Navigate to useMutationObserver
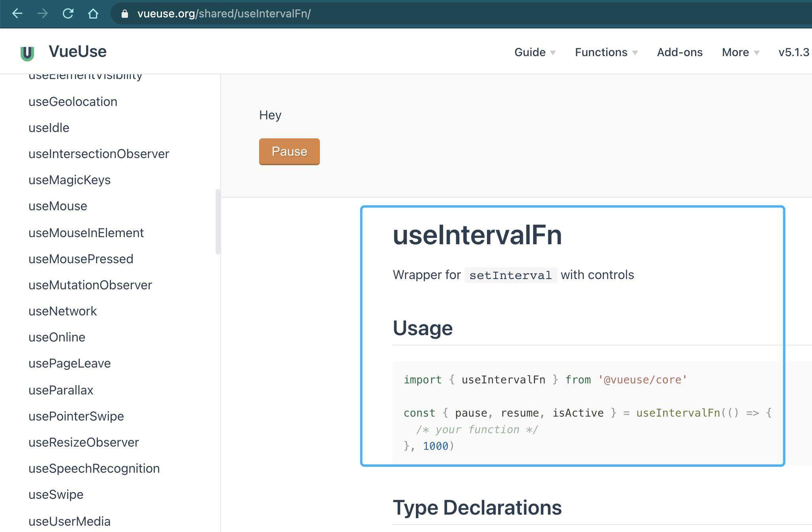 point(90,285)
